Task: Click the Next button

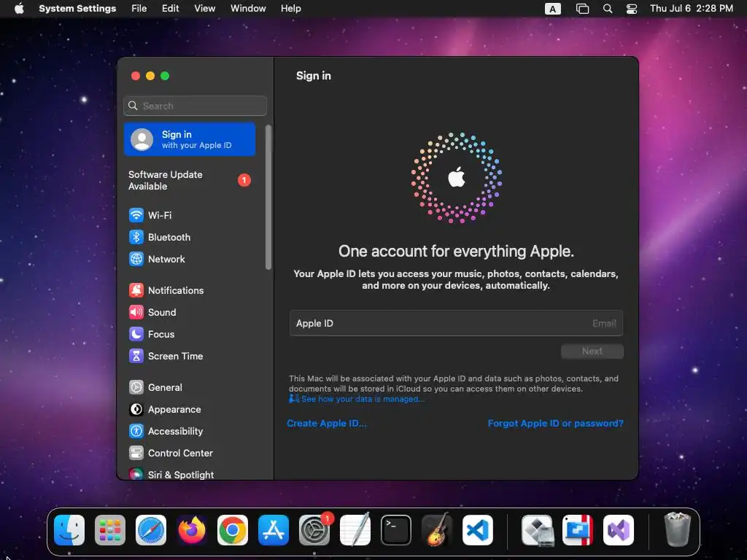Action: click(x=592, y=351)
